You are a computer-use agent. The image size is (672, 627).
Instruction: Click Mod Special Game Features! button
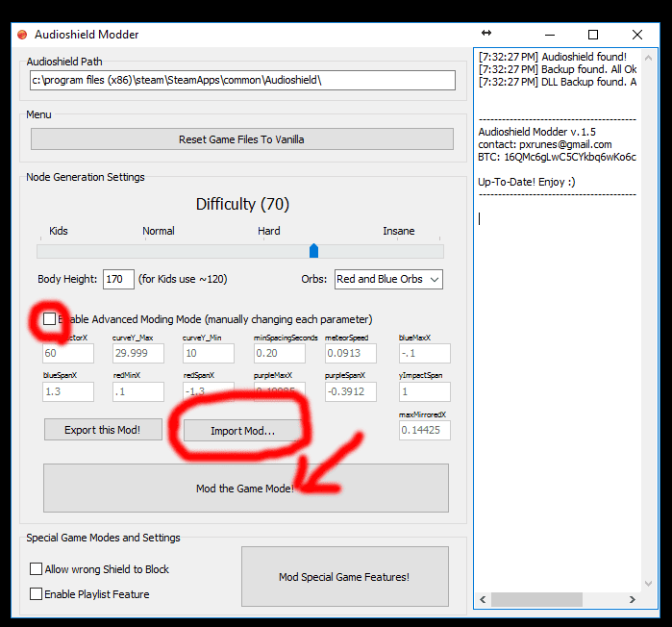coord(345,577)
